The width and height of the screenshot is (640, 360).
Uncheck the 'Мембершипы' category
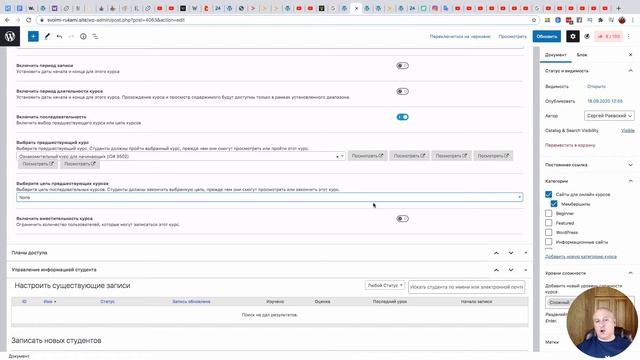(554, 204)
